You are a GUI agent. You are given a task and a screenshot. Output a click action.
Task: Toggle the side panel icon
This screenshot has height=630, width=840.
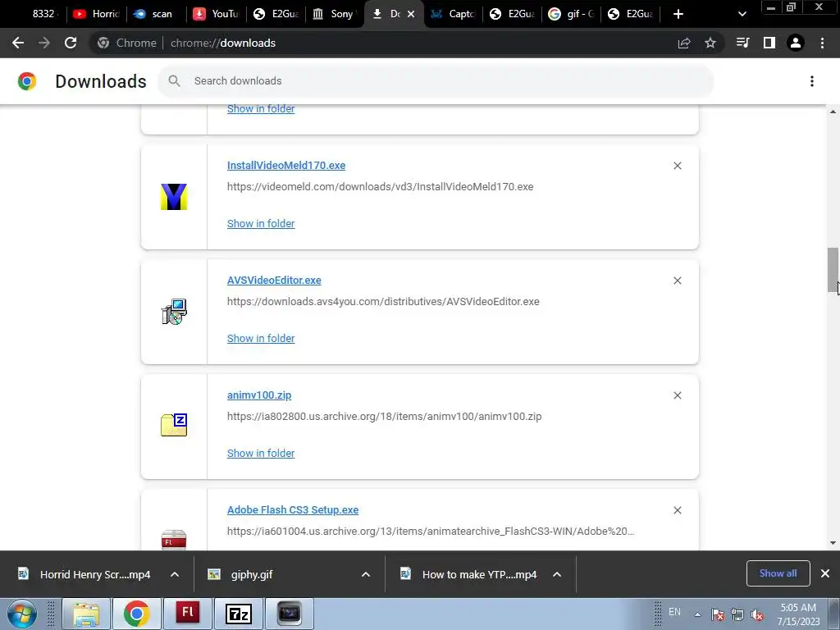tap(769, 43)
